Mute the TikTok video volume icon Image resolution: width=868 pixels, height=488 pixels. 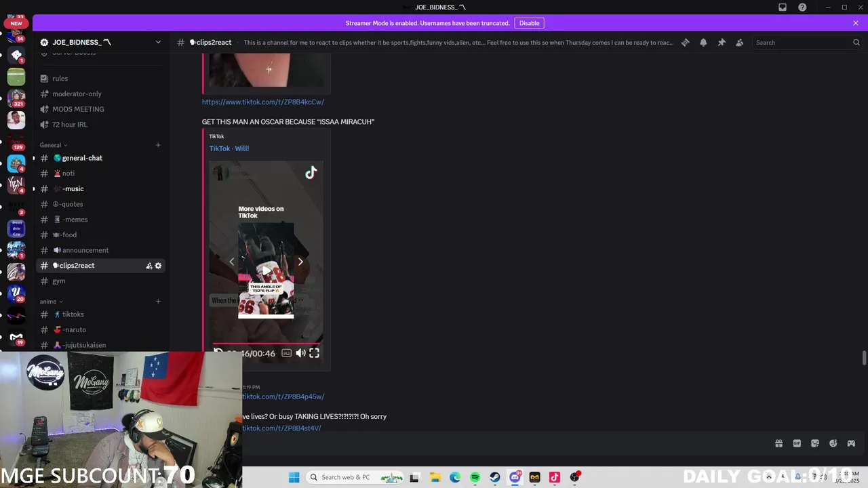300,352
